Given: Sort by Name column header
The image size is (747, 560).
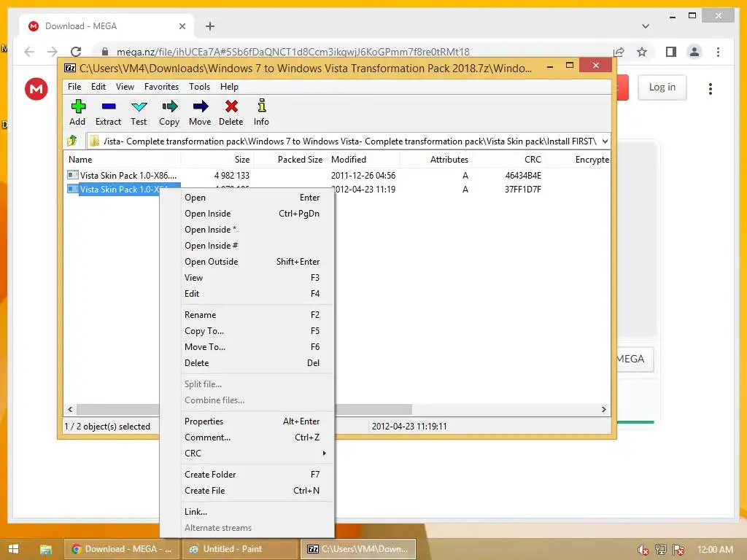Looking at the screenshot, I should pyautogui.click(x=122, y=160).
